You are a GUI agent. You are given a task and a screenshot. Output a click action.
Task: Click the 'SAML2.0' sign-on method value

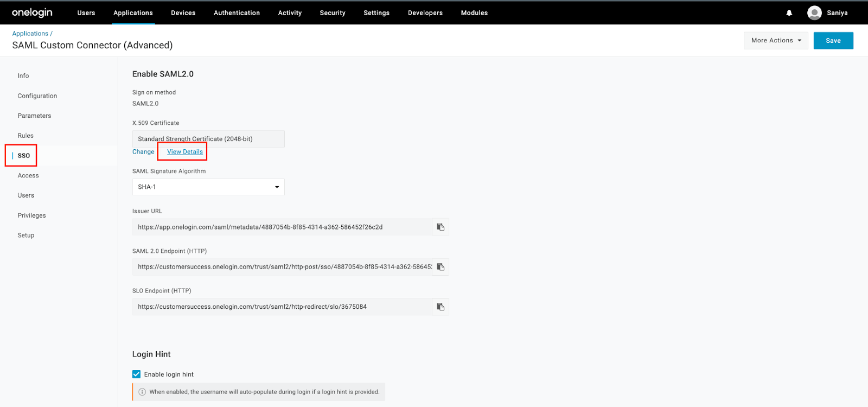(x=145, y=104)
